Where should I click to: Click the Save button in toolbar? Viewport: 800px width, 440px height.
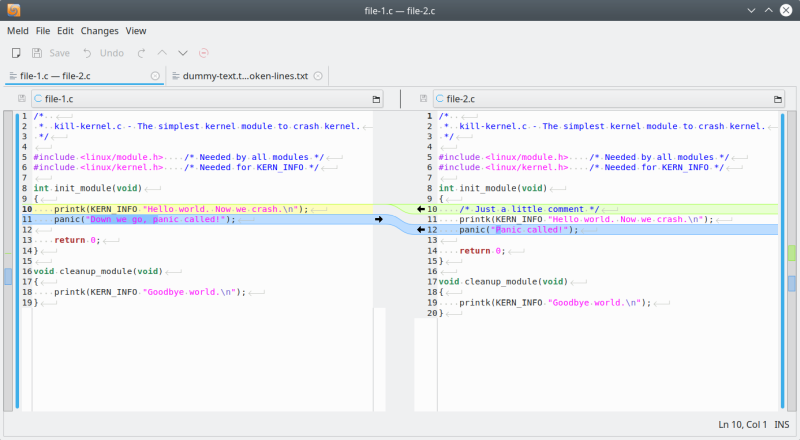(x=50, y=53)
